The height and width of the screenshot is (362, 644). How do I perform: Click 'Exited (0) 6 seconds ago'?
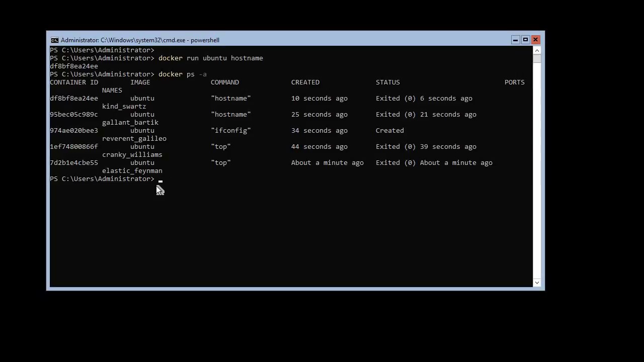click(424, 99)
